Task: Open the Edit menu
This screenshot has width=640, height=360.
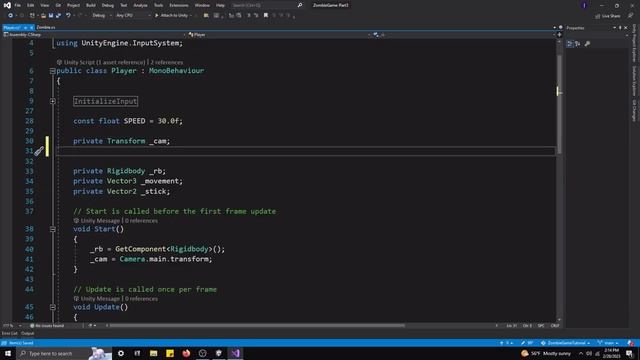Action: [x=31, y=5]
